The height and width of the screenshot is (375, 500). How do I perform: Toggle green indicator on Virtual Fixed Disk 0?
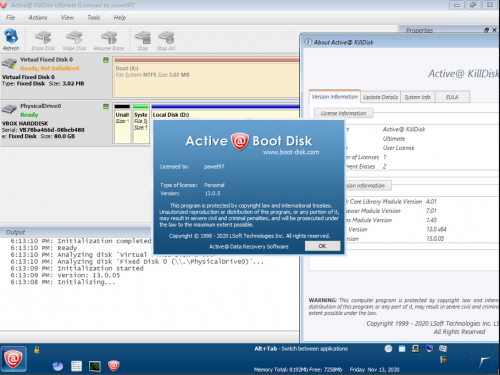pos(106,60)
